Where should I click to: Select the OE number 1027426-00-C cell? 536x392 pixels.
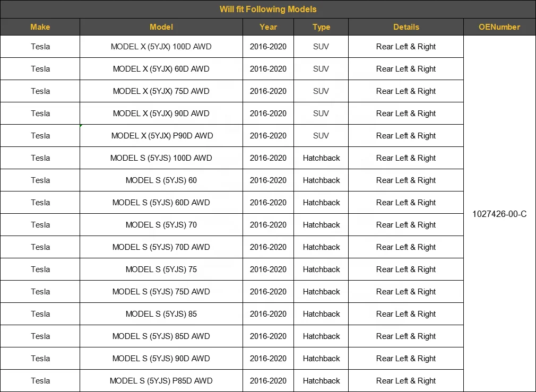coord(499,214)
